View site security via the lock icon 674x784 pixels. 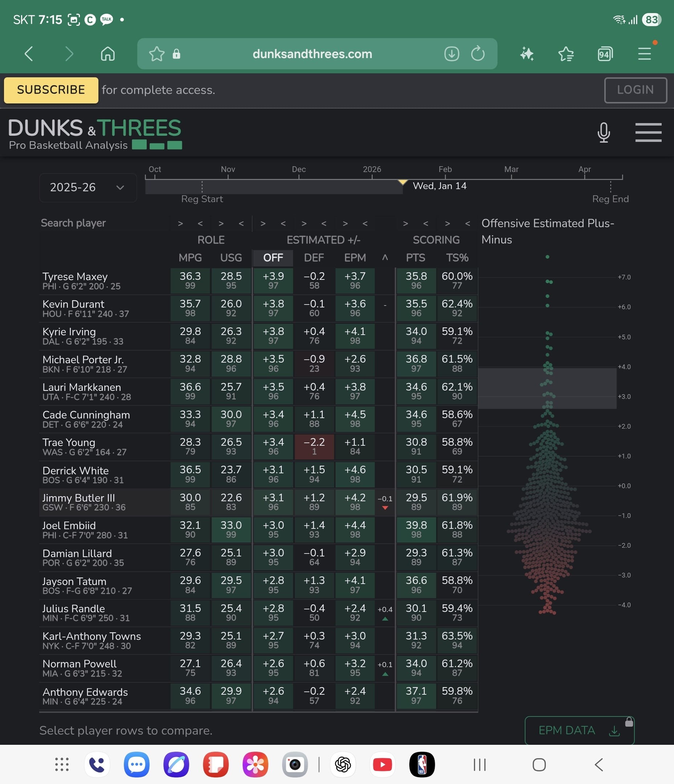click(176, 54)
